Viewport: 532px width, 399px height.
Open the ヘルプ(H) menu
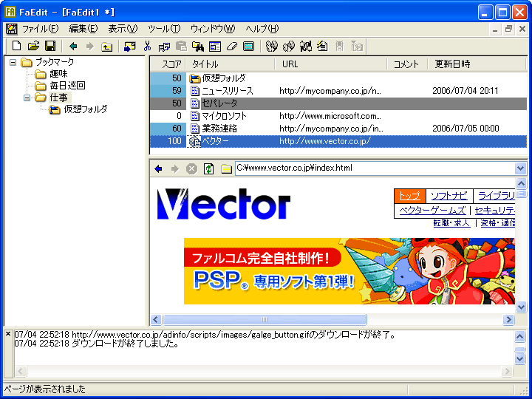point(262,29)
